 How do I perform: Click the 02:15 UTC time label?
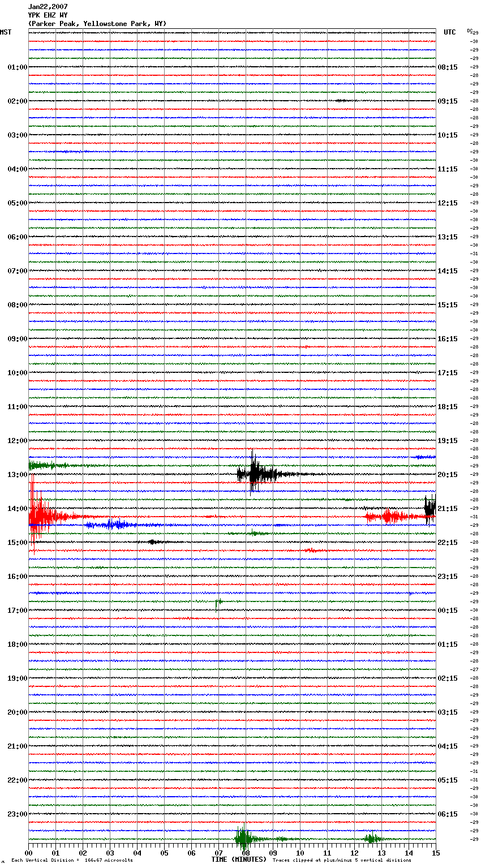point(448,678)
